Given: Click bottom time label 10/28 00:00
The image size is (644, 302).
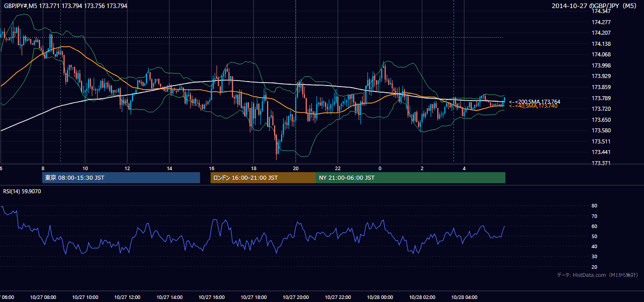Looking at the screenshot, I should click(380, 297).
